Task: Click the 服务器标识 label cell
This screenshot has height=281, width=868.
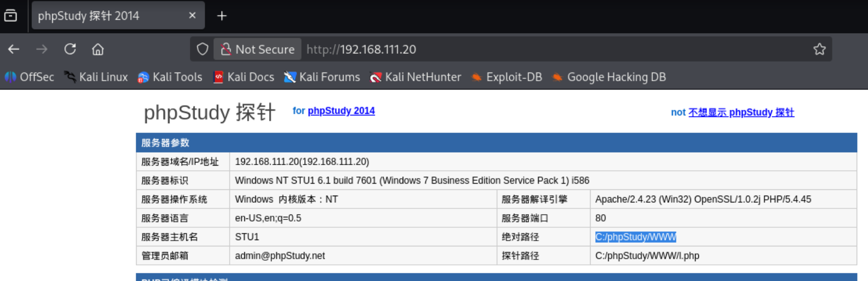Action: pos(183,181)
